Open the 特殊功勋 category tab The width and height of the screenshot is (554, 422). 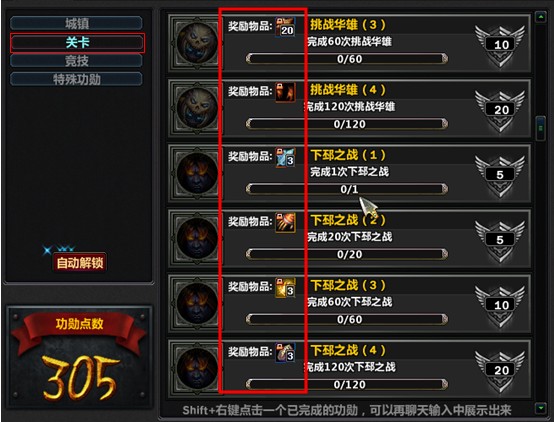point(77,79)
